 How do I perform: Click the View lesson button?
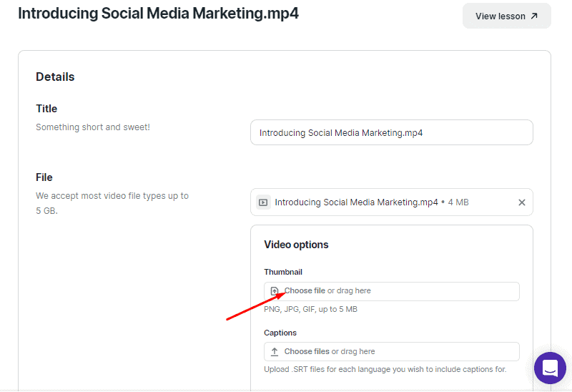[506, 16]
